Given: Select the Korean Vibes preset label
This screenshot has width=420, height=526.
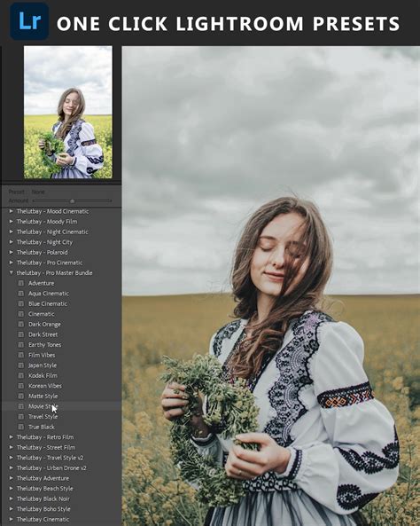Looking at the screenshot, I should (x=45, y=386).
